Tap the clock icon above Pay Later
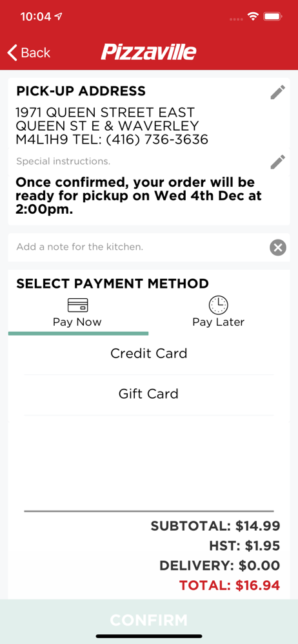 click(218, 305)
